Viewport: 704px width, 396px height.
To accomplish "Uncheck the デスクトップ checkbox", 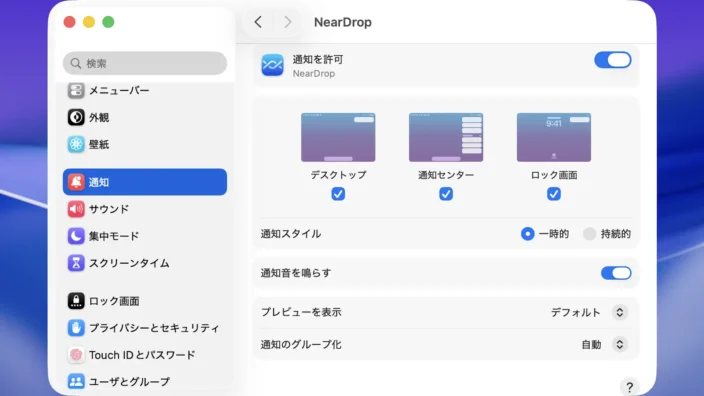I will click(x=338, y=194).
